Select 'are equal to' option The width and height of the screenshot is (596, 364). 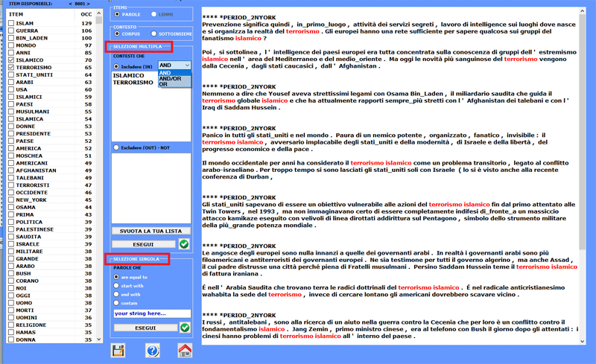pos(116,277)
